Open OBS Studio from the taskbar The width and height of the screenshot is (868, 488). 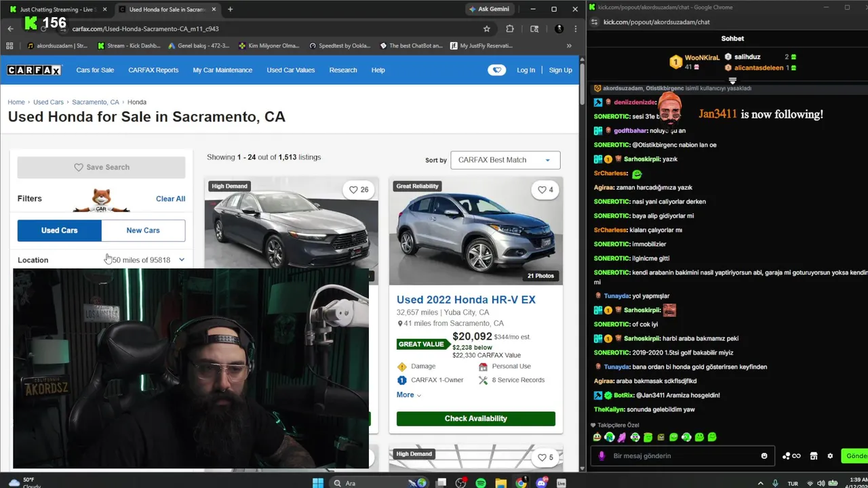(x=461, y=483)
